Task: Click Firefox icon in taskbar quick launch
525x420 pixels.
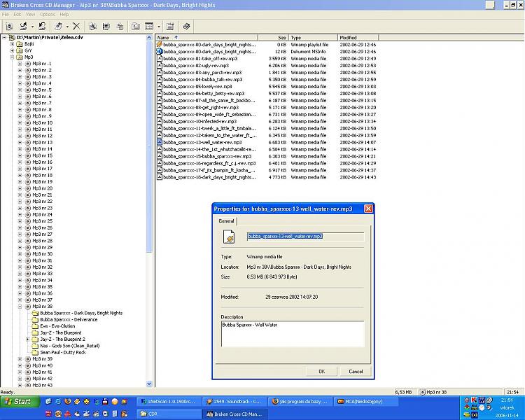Action: [68, 401]
